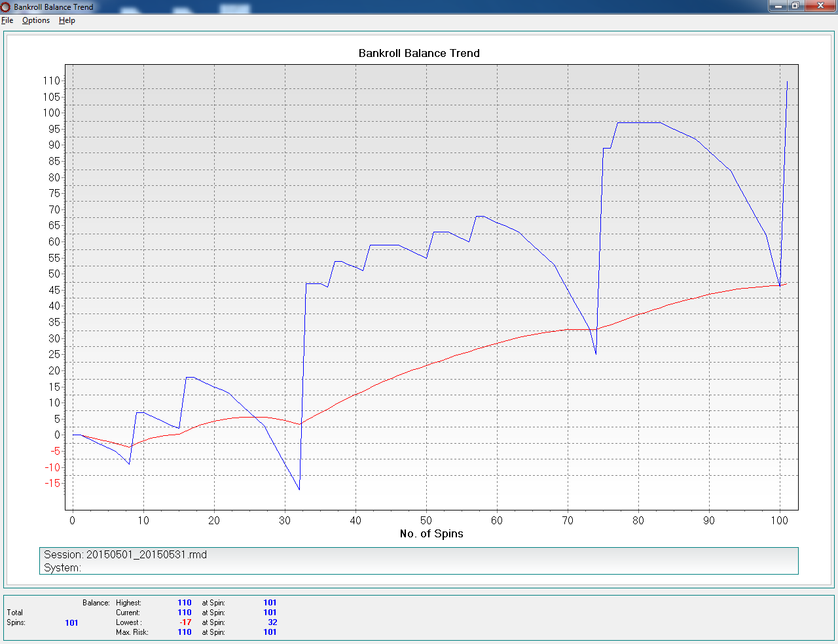
Task: Click the red y-axis label -5
Action: coord(55,451)
